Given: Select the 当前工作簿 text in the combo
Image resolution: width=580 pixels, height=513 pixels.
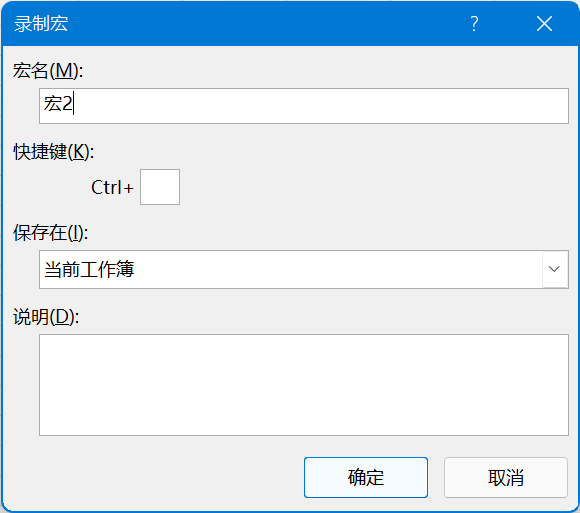Looking at the screenshot, I should 89,269.
